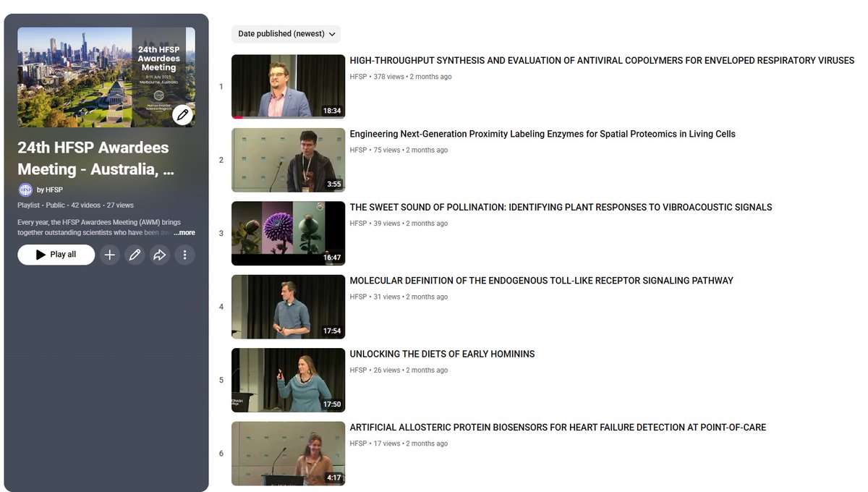Viewport: 868px width, 492px height.
Task: Open thumbnail of Early Hominins diets video
Action: point(288,380)
